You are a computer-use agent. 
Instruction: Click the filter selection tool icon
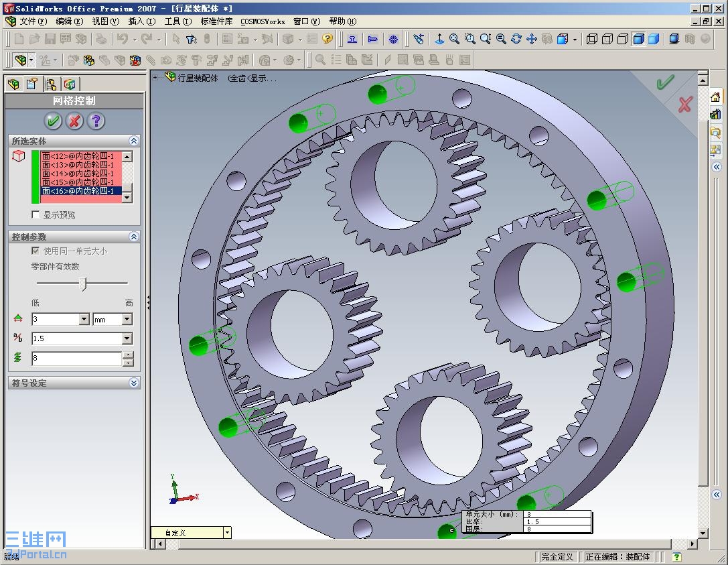[192, 39]
